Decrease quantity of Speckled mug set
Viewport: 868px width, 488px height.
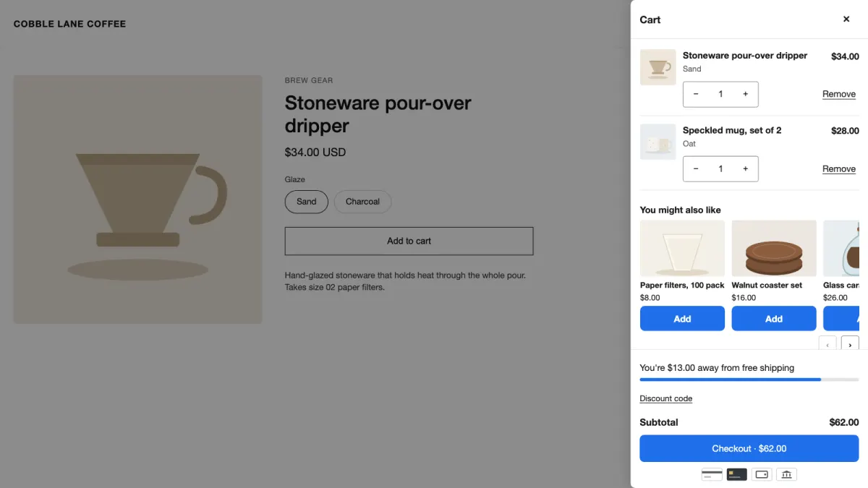(x=696, y=168)
